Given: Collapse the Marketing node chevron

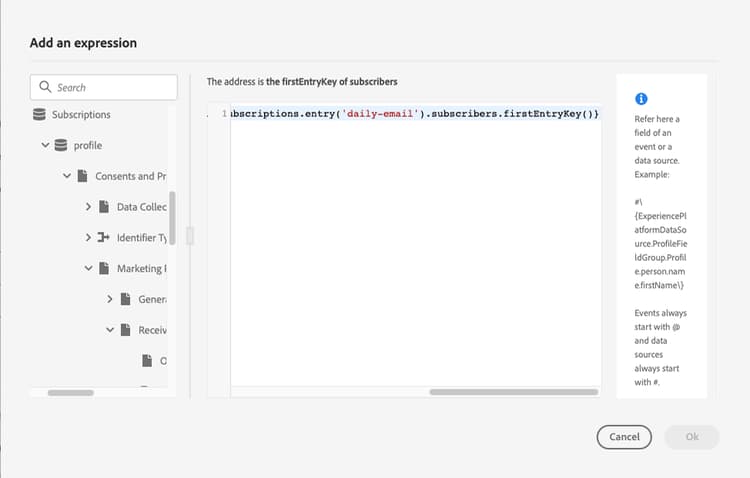Looking at the screenshot, I should 88,268.
